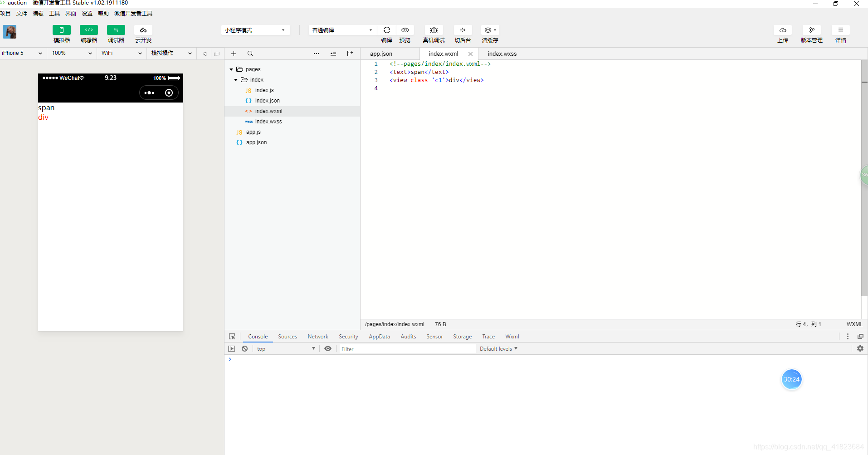Image resolution: width=868 pixels, height=455 pixels.
Task: Open the 云开发 cloud development console
Action: tap(142, 30)
